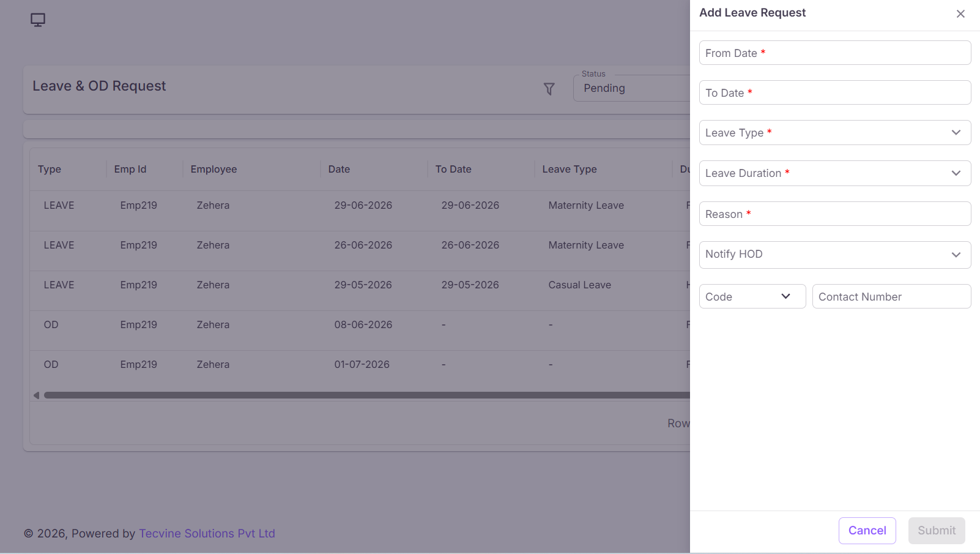Click the scrollbar's left arrow
This screenshot has width=980, height=554.
point(36,395)
